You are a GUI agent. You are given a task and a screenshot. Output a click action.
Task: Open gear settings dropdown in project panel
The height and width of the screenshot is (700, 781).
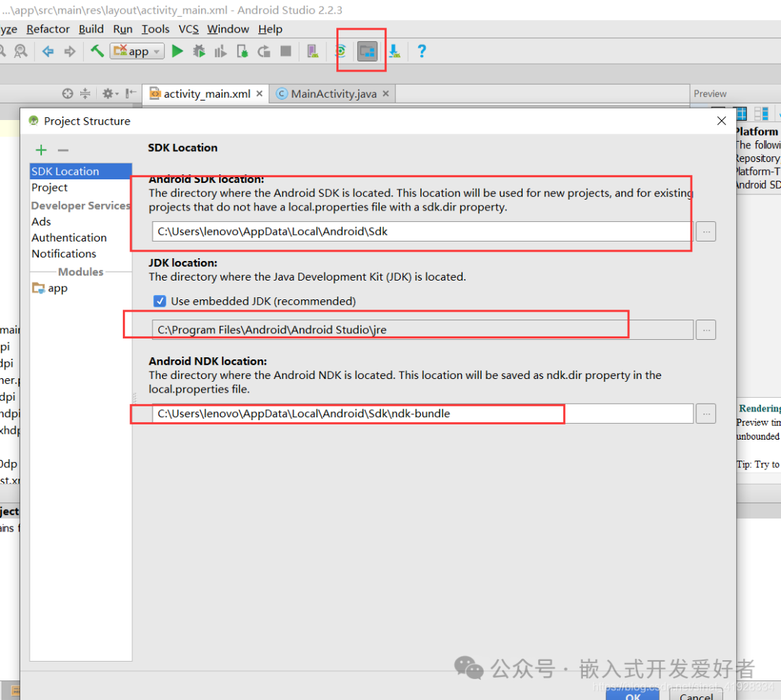(x=110, y=94)
